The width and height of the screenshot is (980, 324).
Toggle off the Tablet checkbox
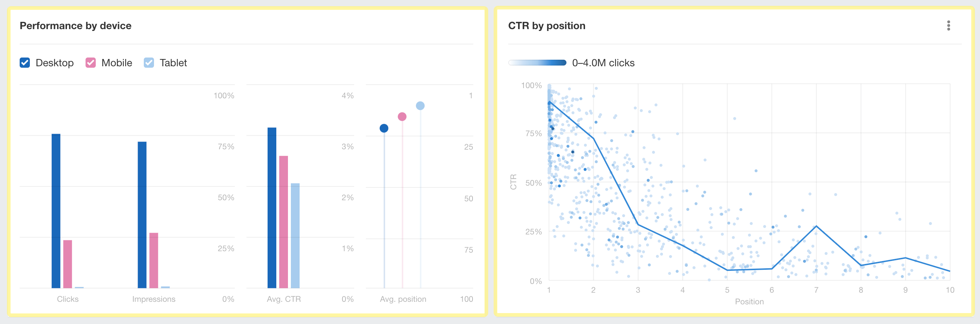pos(149,63)
